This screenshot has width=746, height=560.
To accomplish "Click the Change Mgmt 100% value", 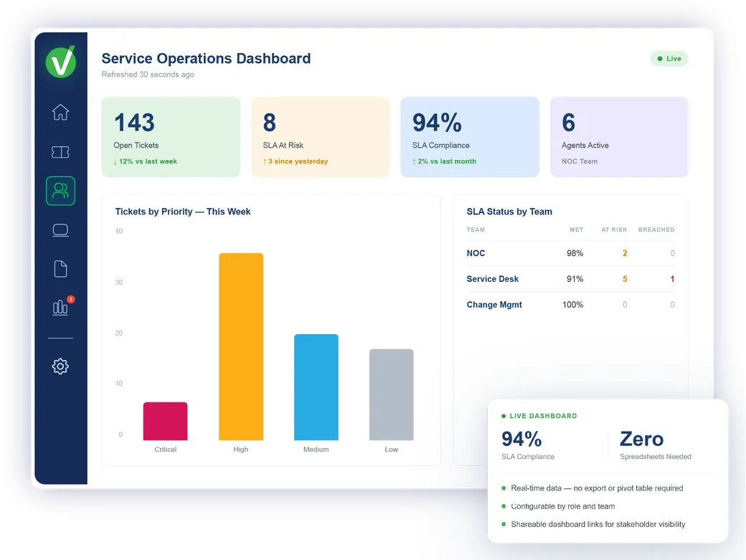I will [x=573, y=305].
